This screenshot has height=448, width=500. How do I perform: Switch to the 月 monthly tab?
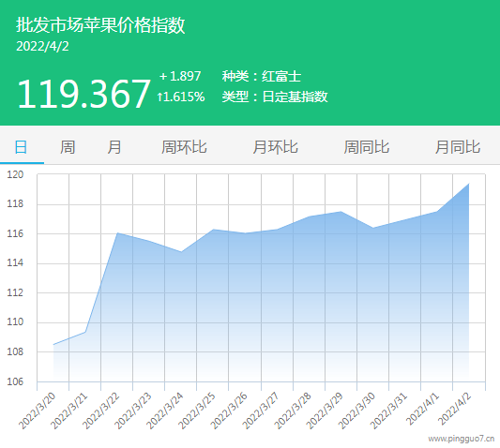(x=114, y=147)
